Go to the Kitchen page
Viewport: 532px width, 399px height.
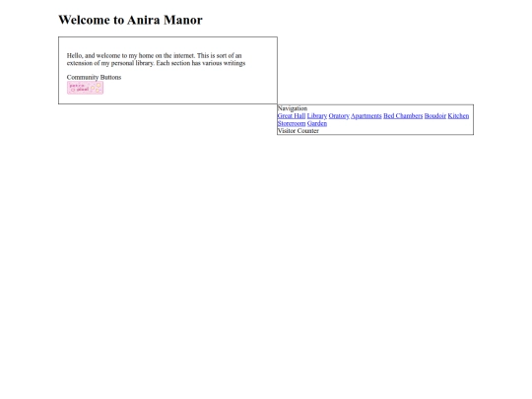pos(458,116)
